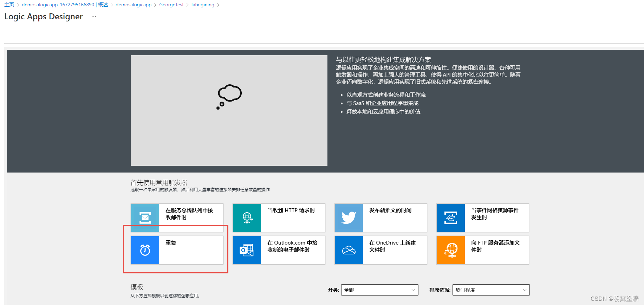Select the 在 OneDrive 上新建文件时 label
The image size is (644, 305).
392,246
